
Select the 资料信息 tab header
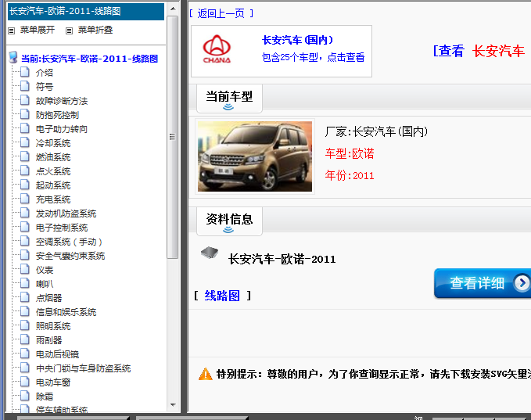[229, 221]
